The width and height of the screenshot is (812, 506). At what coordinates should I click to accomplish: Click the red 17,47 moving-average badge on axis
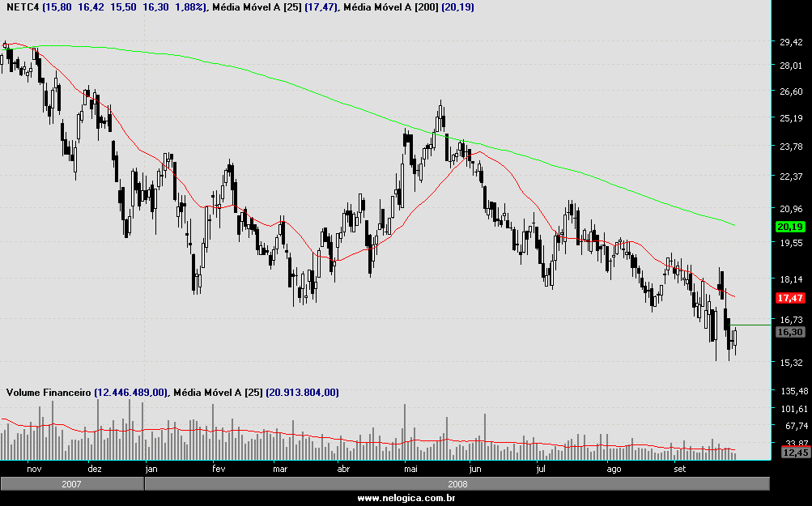(790, 298)
